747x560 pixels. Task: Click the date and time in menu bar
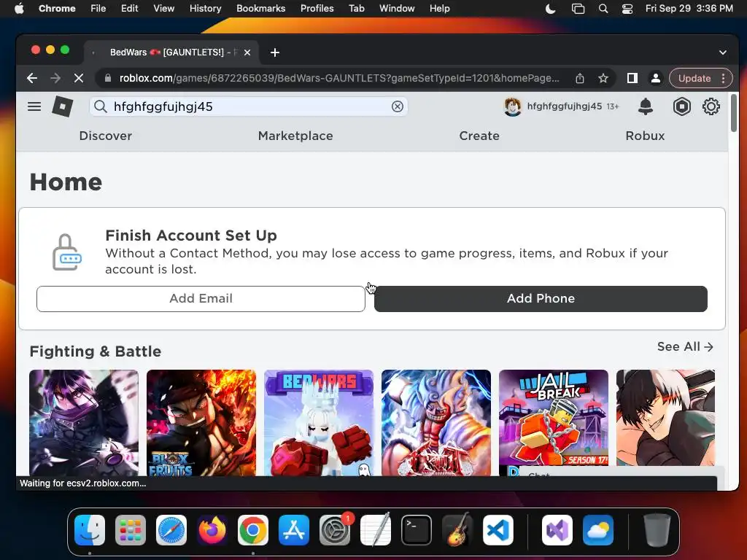click(x=689, y=9)
